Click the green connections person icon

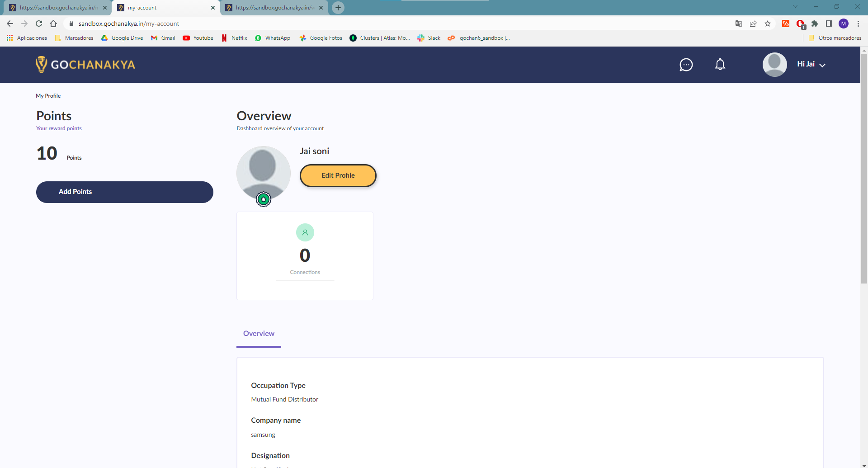coord(305,232)
